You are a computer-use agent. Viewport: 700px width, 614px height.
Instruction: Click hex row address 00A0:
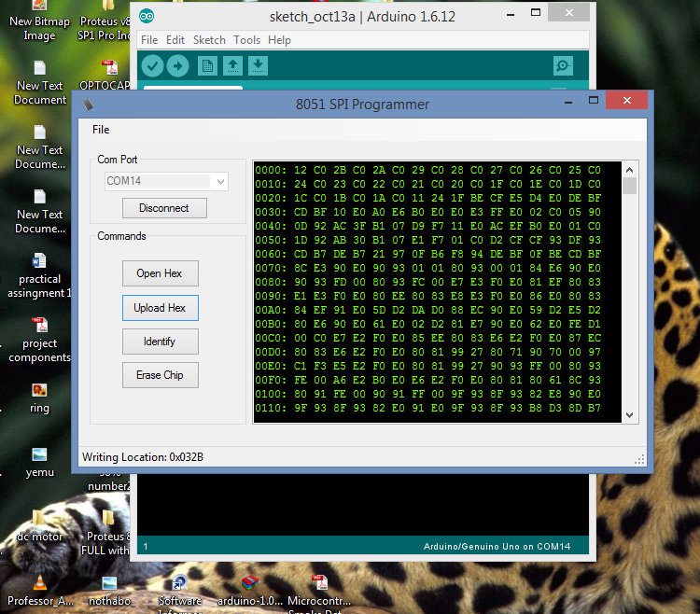coord(271,310)
